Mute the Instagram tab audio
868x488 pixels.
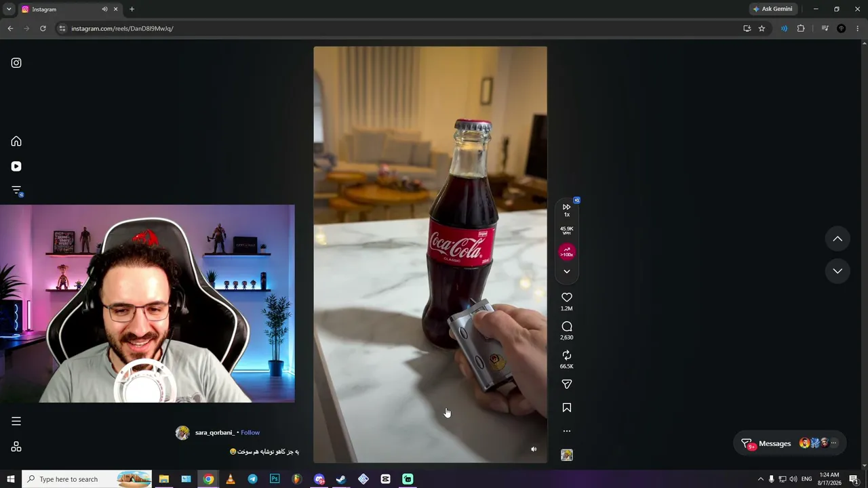coord(104,9)
